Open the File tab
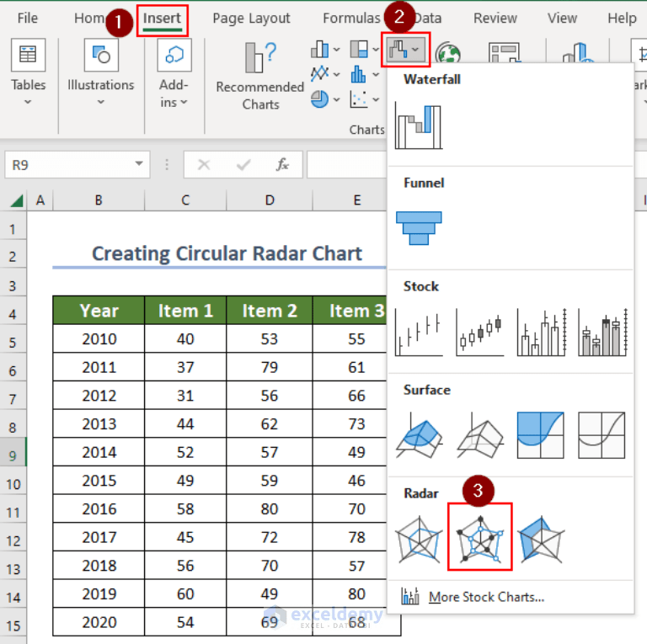 point(27,19)
